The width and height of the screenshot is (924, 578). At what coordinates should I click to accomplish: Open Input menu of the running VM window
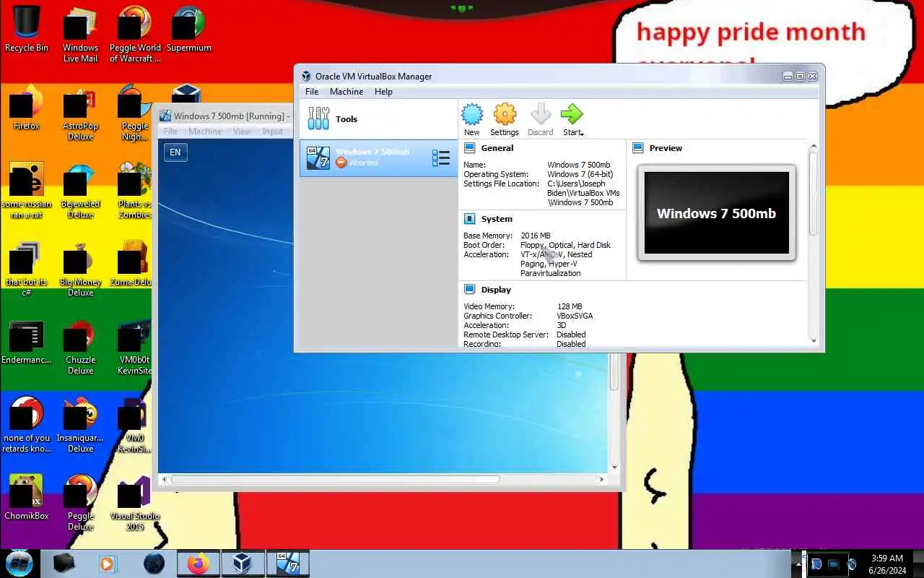click(272, 131)
